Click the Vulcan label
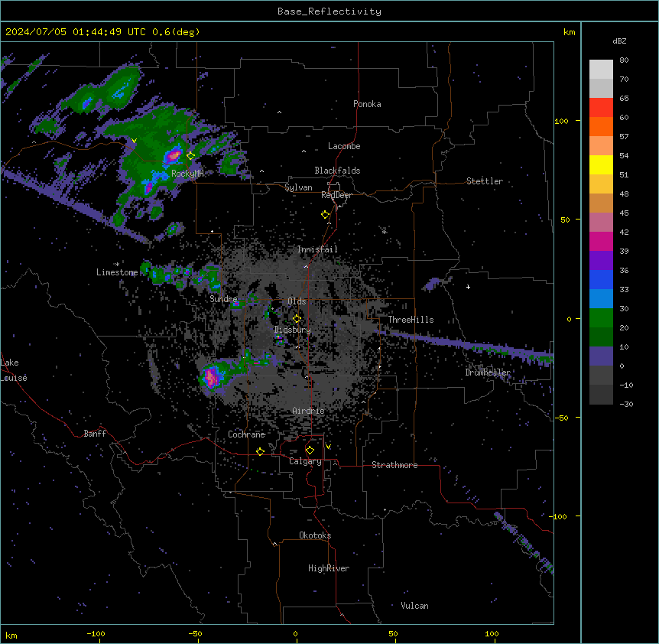659x644 pixels. tap(414, 606)
